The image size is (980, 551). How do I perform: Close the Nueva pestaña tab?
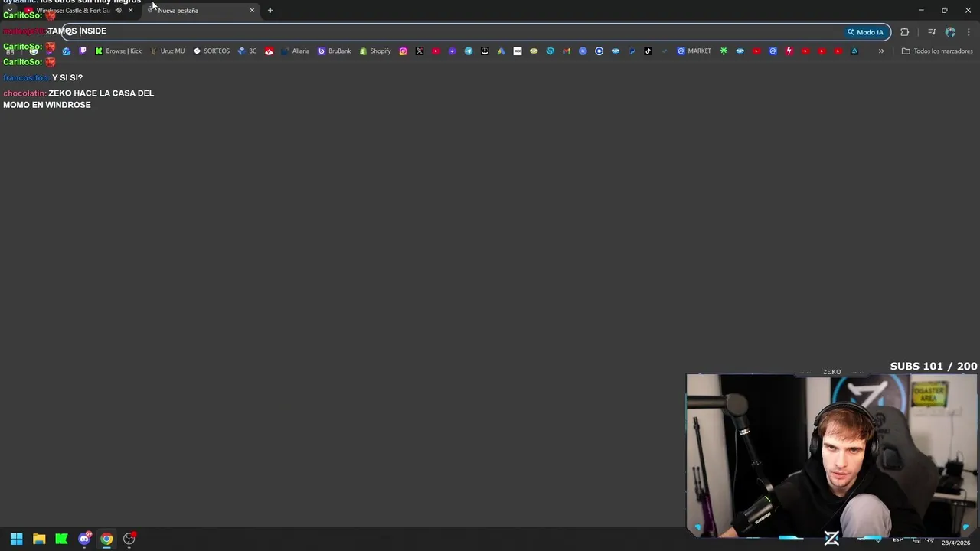252,11
